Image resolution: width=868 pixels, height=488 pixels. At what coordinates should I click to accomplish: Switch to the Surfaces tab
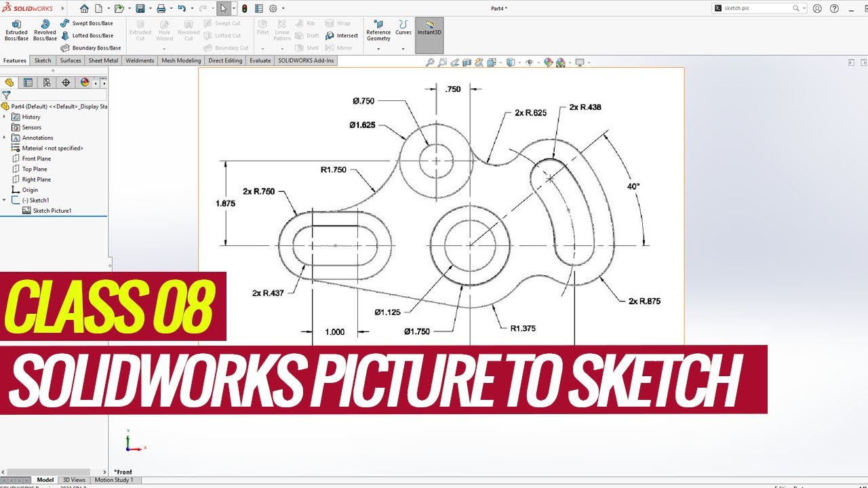71,60
